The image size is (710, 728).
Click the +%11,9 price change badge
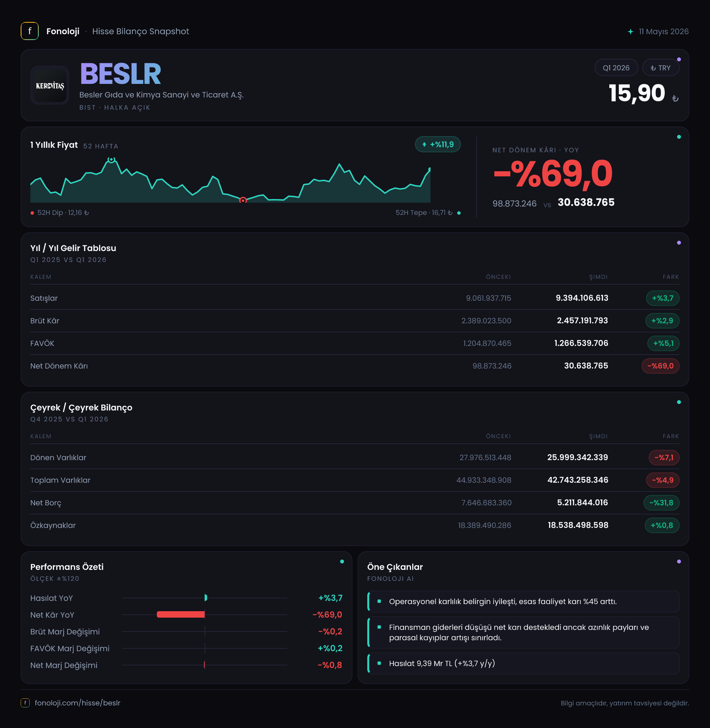pos(438,144)
